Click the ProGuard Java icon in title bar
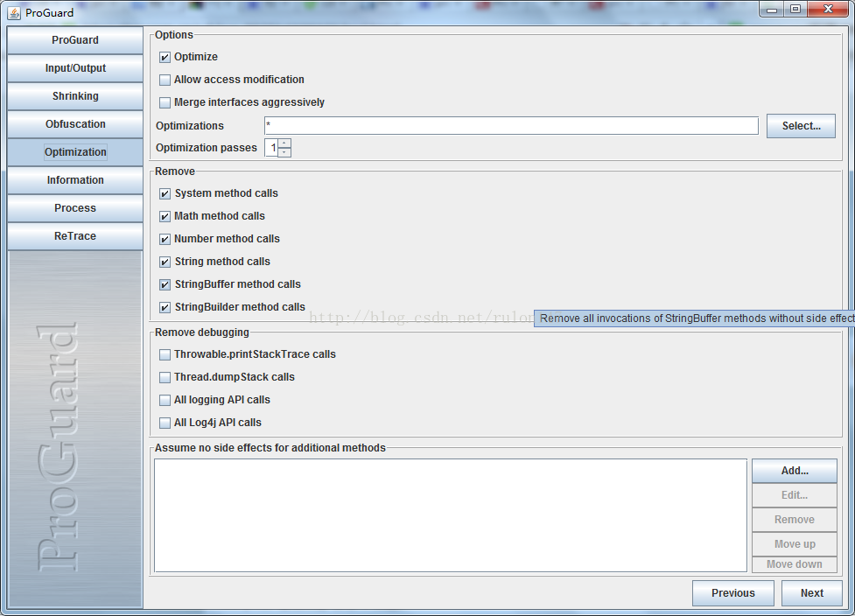Image resolution: width=855 pixels, height=616 pixels. pos(14,12)
